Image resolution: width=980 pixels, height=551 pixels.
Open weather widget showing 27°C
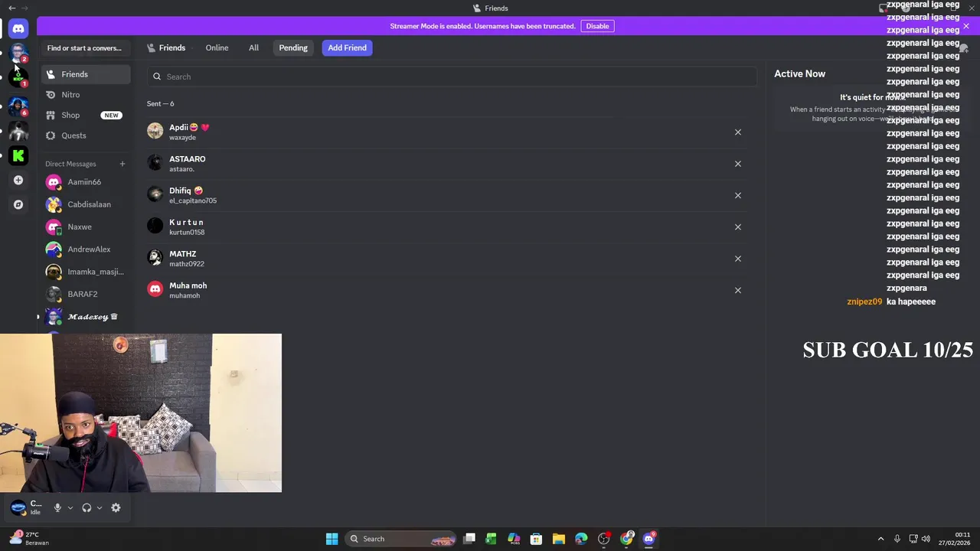(x=29, y=539)
